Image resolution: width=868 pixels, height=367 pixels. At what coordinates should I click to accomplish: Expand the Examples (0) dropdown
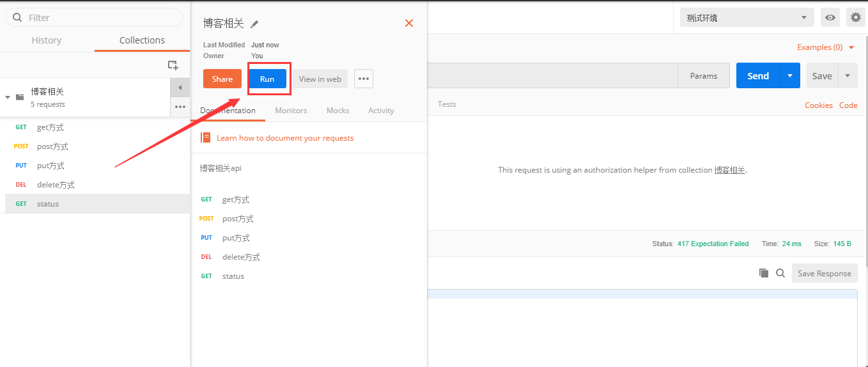(x=825, y=47)
